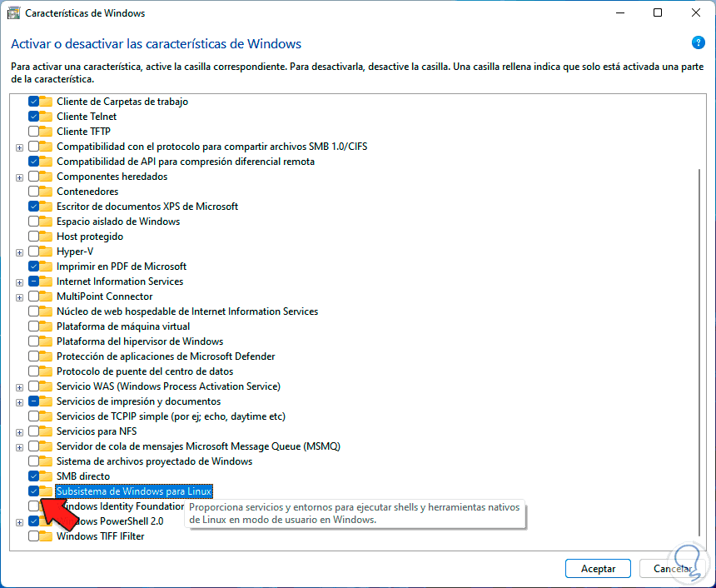
Task: Click folder icon beside Sistema de archivos proyectado de Windows
Action: tap(46, 461)
